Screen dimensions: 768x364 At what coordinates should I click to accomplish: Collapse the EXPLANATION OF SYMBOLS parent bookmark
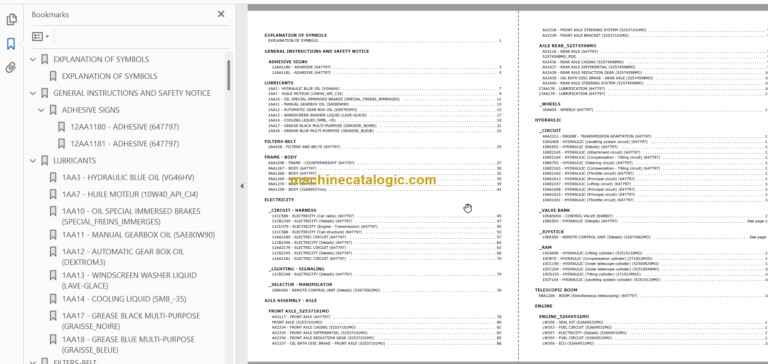tap(33, 60)
